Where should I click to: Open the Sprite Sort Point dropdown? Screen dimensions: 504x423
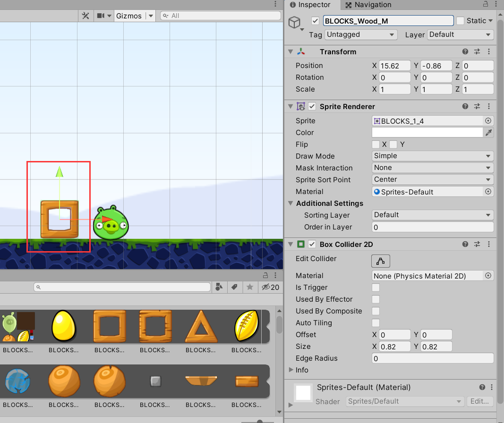[433, 179]
